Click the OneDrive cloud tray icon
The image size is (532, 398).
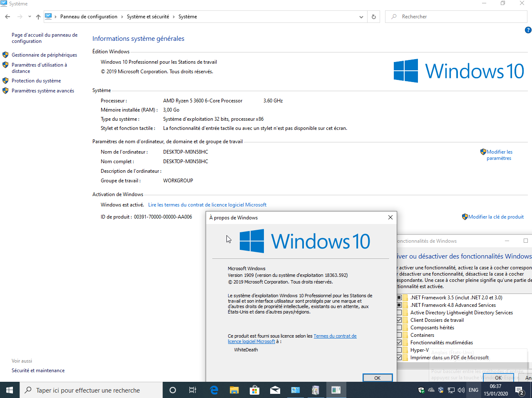pos(431,390)
